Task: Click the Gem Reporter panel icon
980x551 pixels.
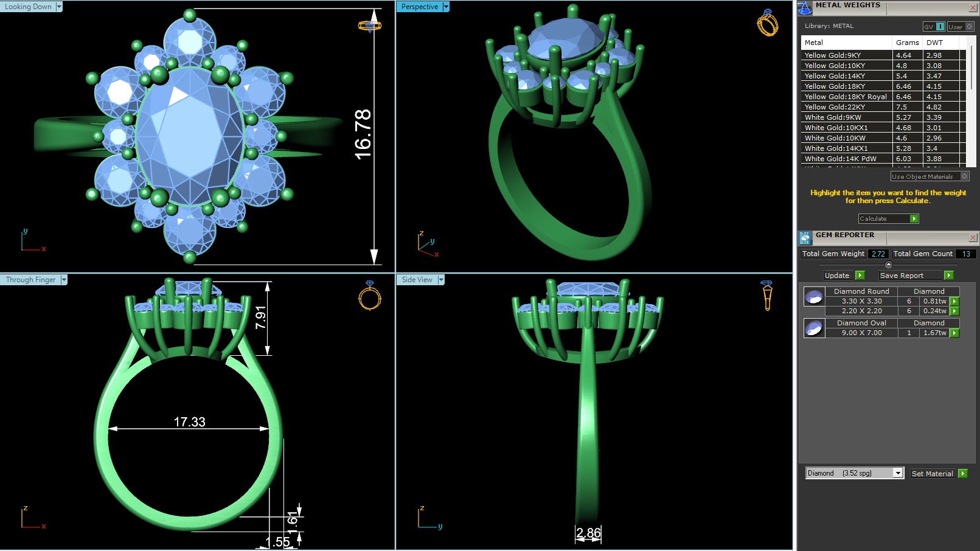Action: pos(805,238)
